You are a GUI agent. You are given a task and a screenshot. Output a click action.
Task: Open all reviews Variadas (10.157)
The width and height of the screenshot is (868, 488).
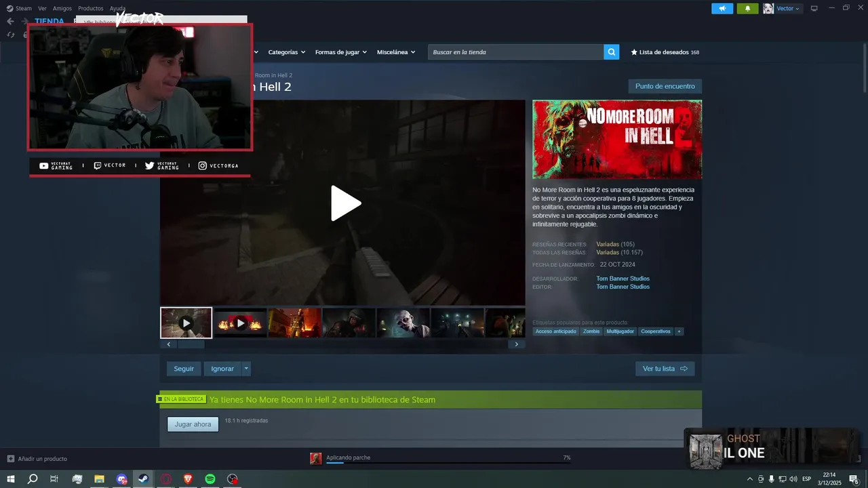pos(619,252)
